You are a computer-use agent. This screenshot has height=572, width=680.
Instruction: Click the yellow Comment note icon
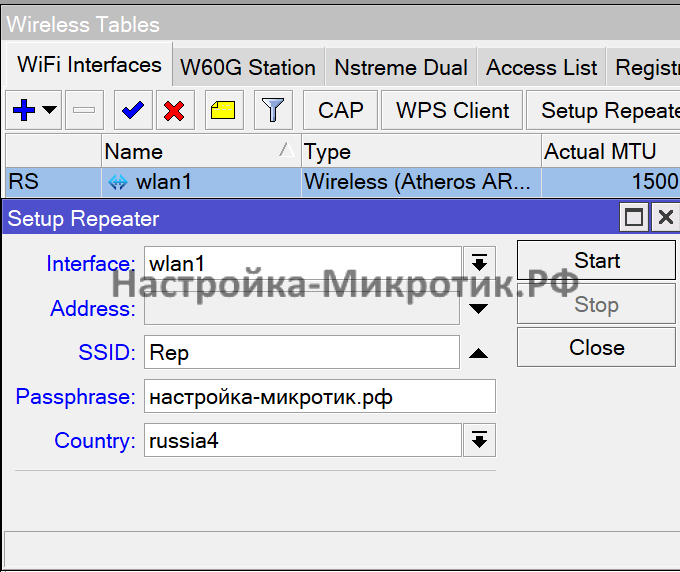[x=224, y=110]
